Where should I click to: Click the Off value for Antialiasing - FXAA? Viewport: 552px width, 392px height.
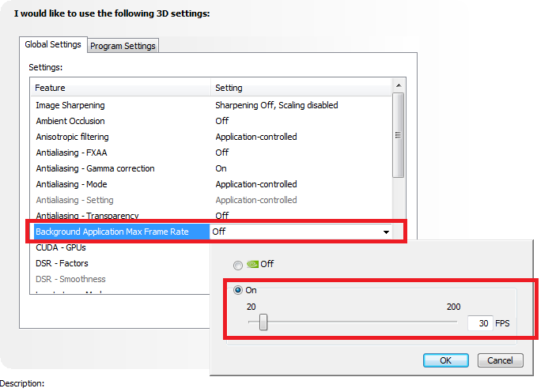(222, 153)
